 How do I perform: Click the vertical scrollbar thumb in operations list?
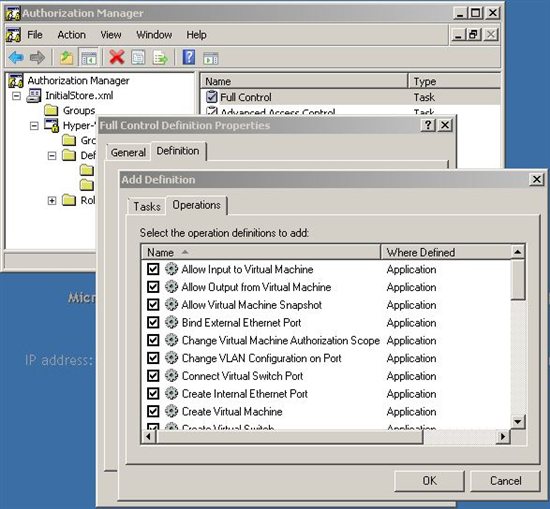click(x=517, y=280)
